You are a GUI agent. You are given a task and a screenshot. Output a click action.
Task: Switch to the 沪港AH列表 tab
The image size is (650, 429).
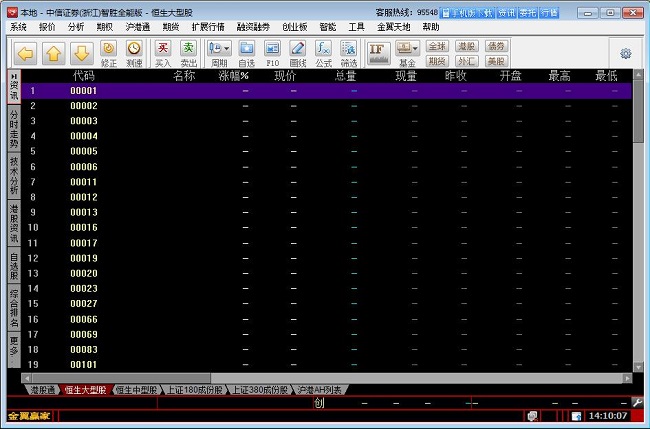pos(320,390)
